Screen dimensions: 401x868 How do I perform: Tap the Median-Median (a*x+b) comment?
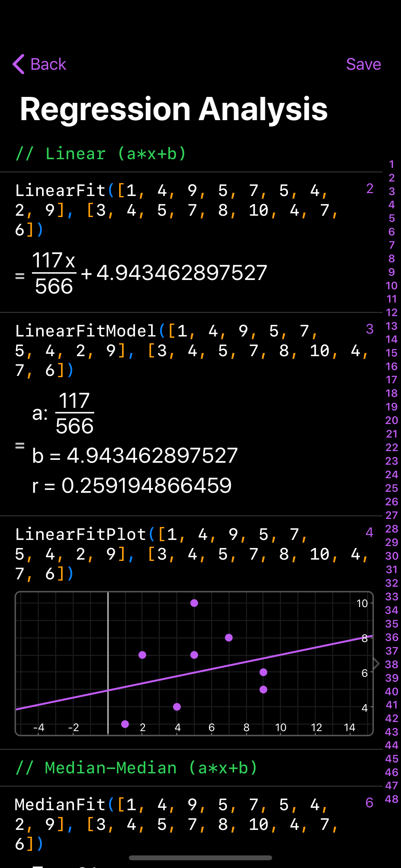[137, 768]
